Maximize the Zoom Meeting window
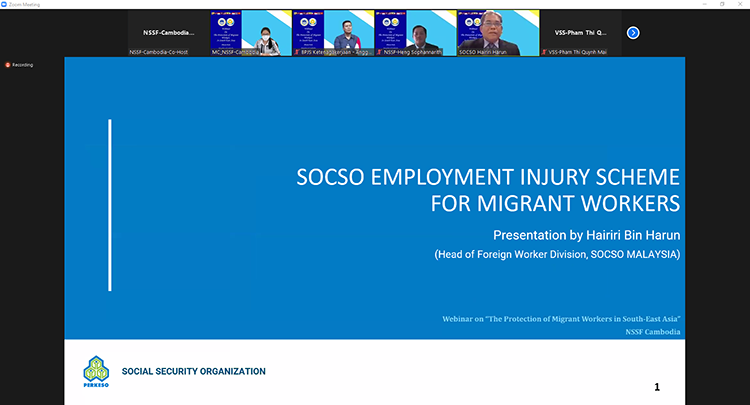The image size is (750, 405). (x=722, y=4)
